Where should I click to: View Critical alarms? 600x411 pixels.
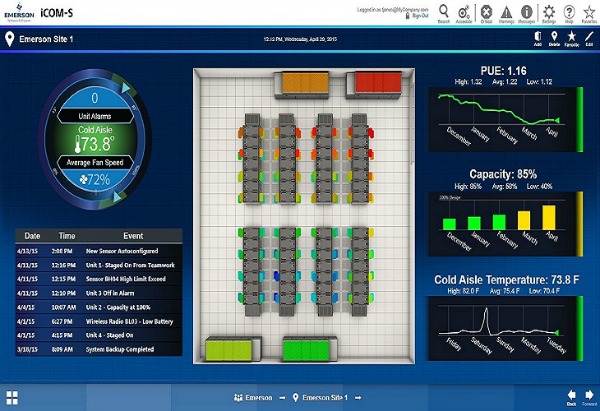click(x=486, y=11)
